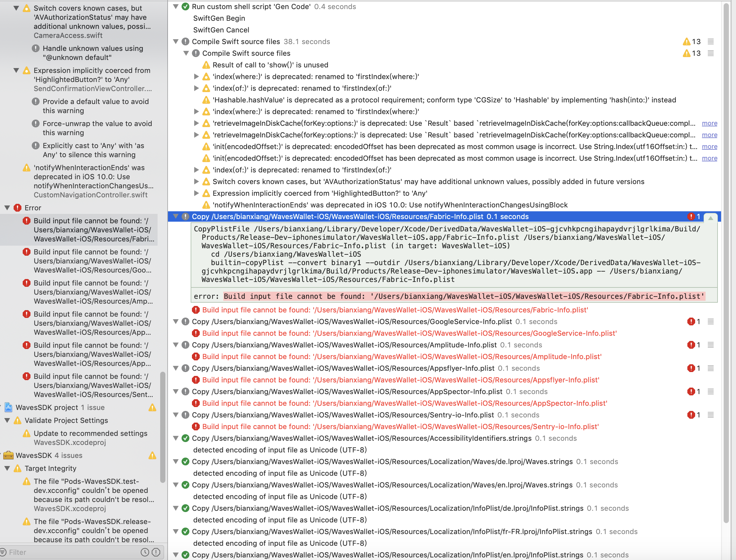Click WavesSDK target briefcase icon
Image resolution: width=736 pixels, height=560 pixels.
tap(8, 455)
